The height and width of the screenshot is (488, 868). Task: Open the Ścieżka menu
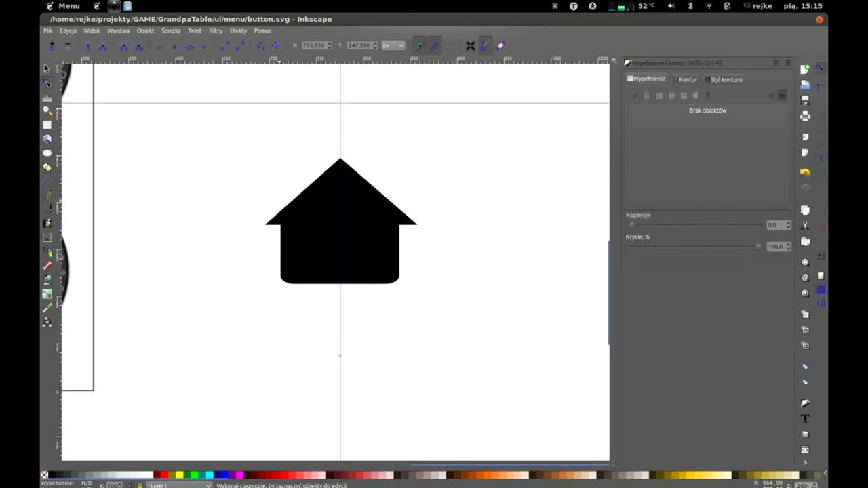point(171,30)
